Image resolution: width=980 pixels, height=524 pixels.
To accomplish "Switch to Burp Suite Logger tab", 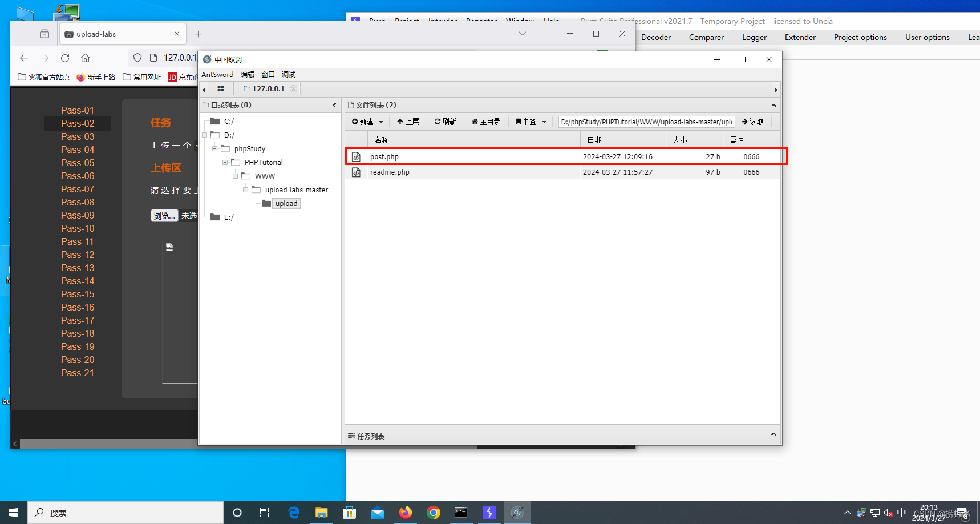I will click(x=754, y=38).
